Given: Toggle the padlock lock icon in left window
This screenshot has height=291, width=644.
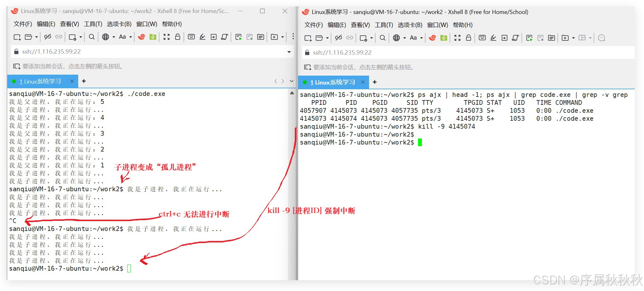Looking at the screenshot, I should pos(178,37).
